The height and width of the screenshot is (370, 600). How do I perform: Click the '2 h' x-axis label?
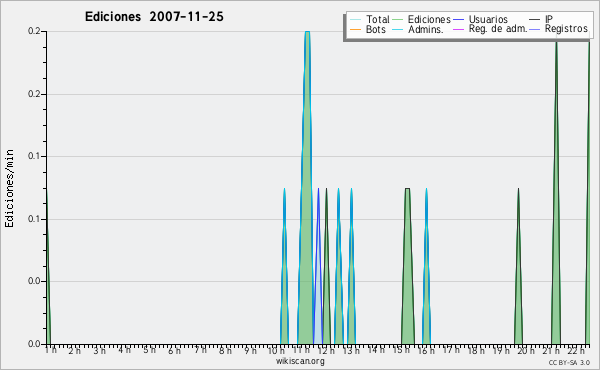tap(75, 350)
